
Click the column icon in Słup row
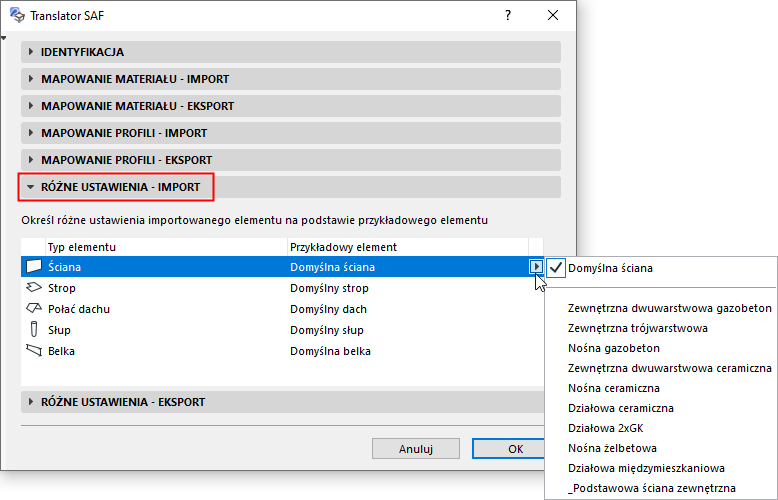tap(34, 329)
